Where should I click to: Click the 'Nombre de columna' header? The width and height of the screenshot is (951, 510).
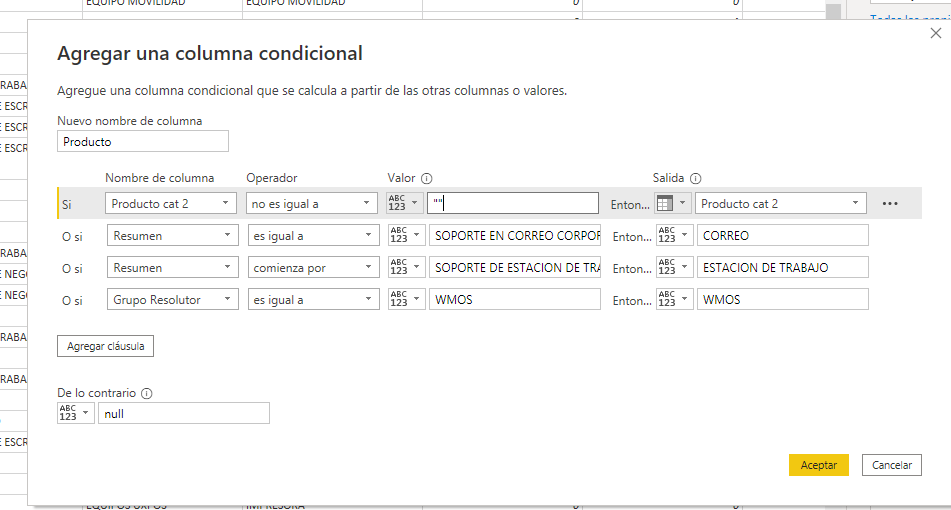tap(160, 178)
